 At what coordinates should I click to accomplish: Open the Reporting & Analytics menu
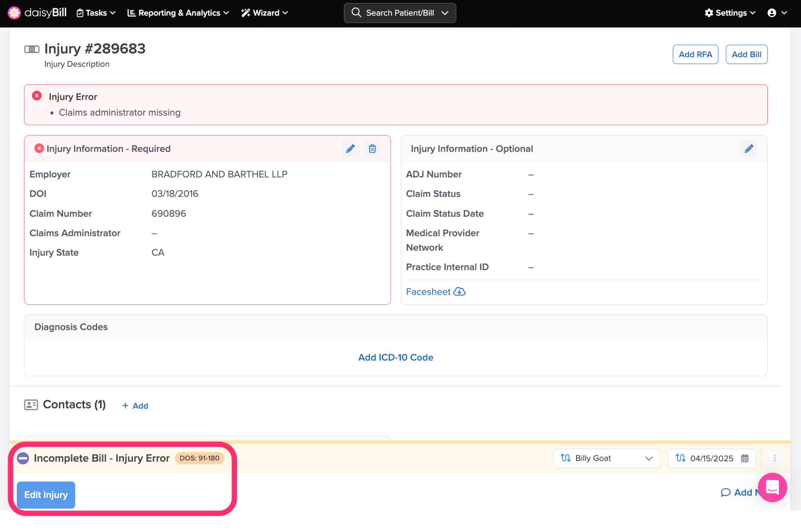178,13
